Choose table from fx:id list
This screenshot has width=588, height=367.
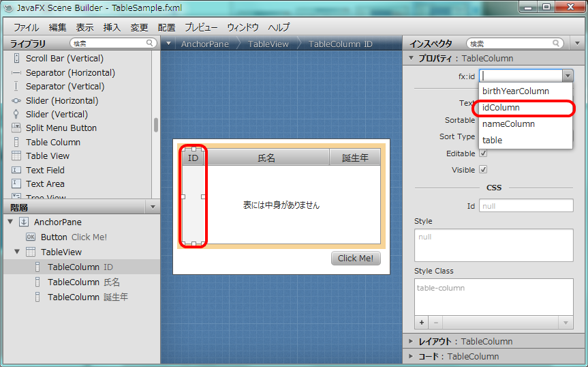coord(525,141)
